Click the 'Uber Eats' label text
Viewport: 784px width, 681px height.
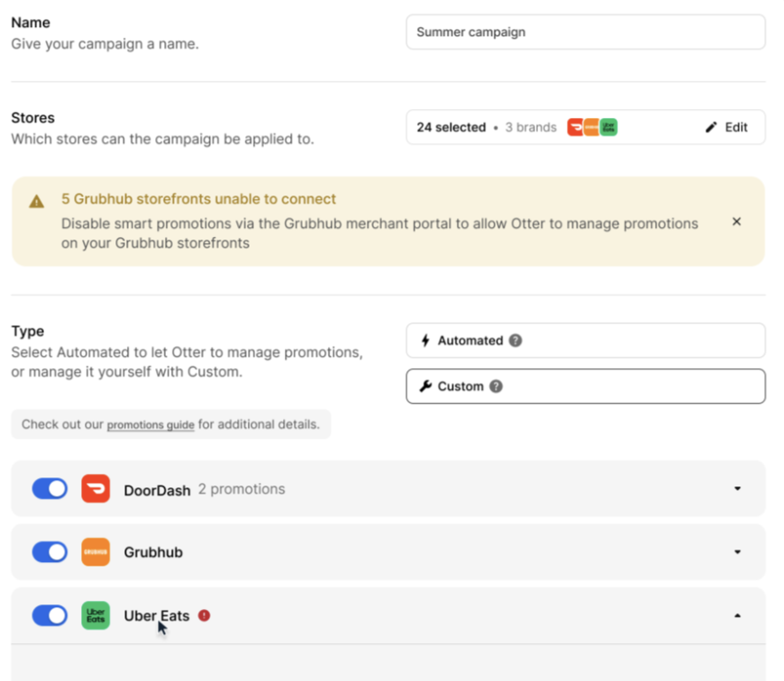pos(157,615)
